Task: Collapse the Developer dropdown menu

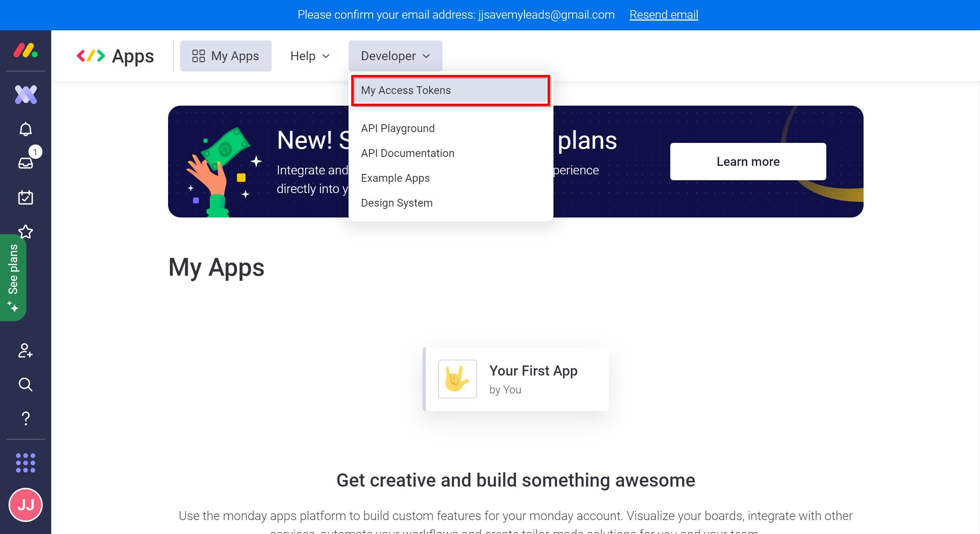Action: tap(395, 56)
